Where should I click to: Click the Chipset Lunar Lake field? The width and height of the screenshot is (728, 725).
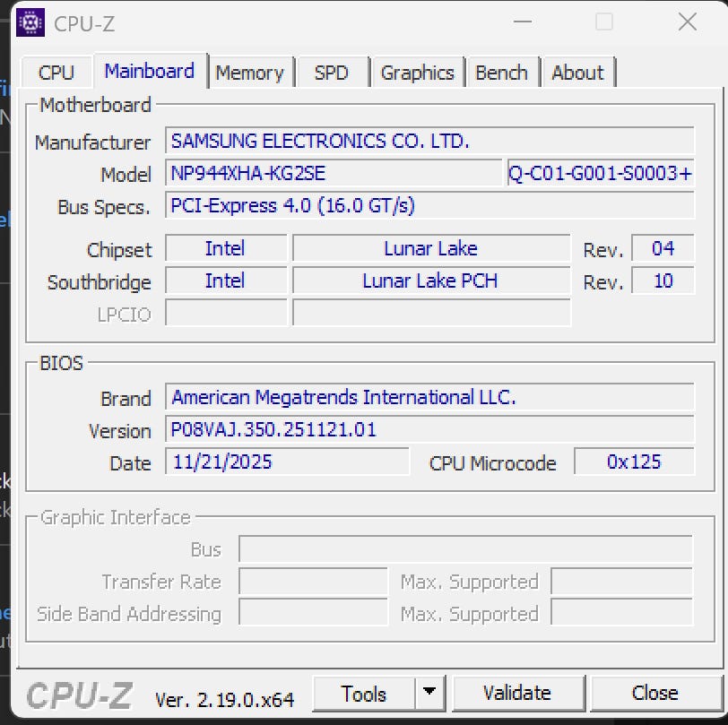tap(431, 249)
